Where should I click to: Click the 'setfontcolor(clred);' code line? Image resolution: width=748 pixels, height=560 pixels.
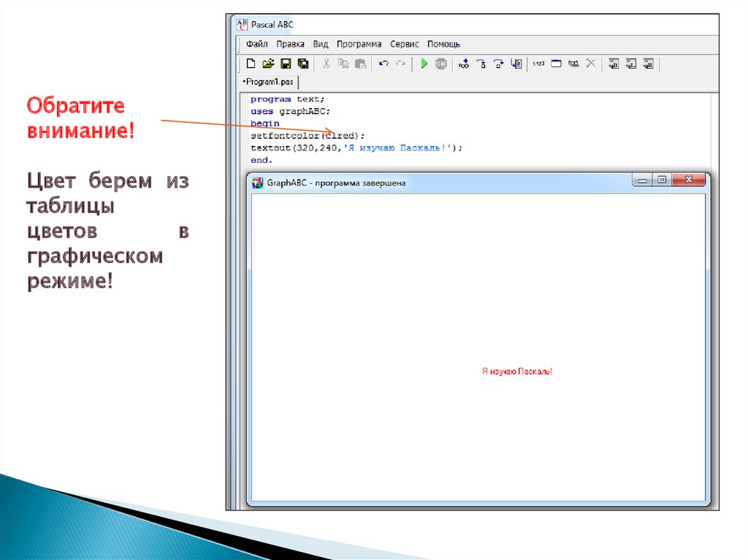click(x=308, y=136)
